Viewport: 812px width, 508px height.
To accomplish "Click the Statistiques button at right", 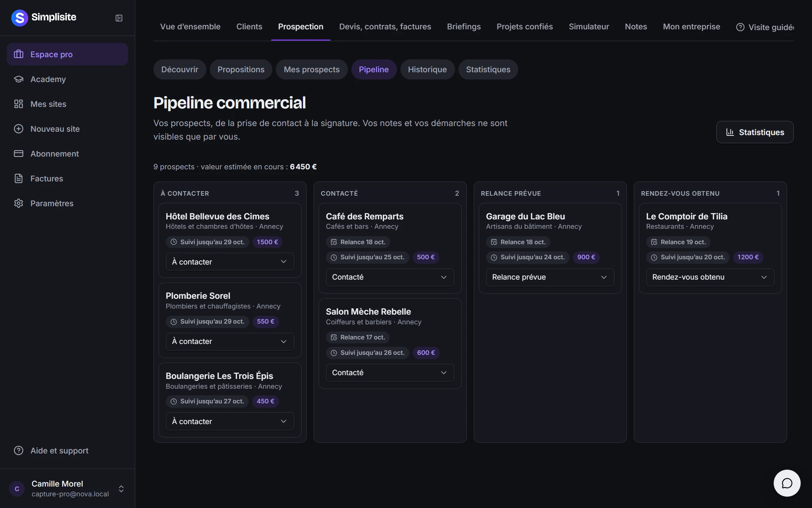I will 755,132.
